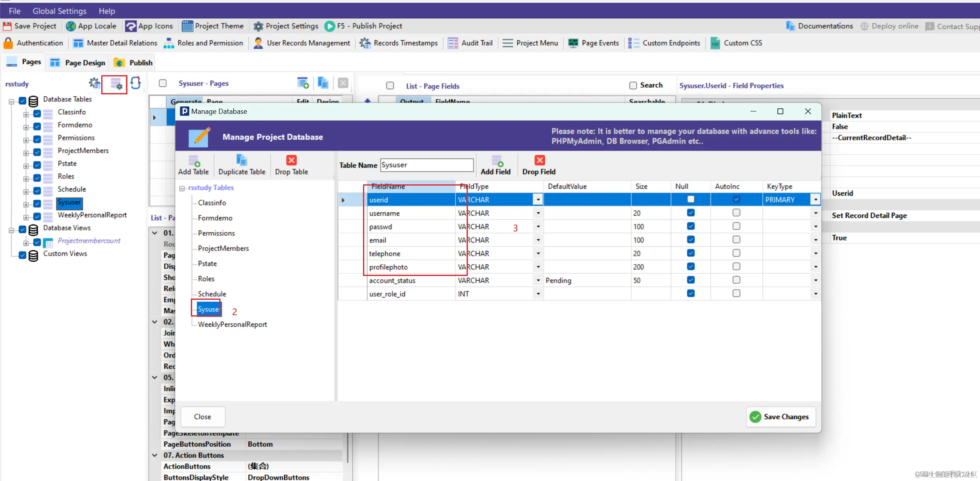980x481 pixels.
Task: Open KeyType dropdown for userid row
Action: 815,200
